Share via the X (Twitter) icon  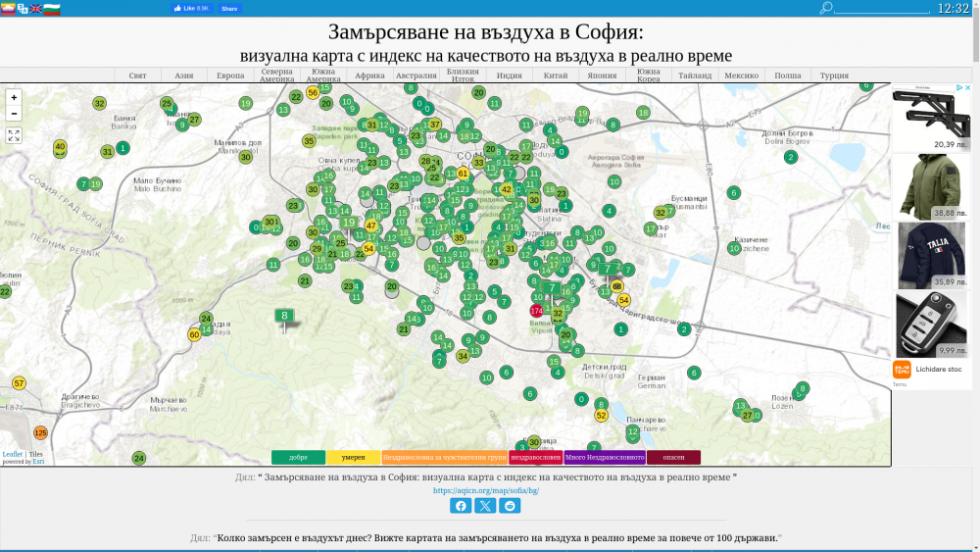(x=485, y=506)
